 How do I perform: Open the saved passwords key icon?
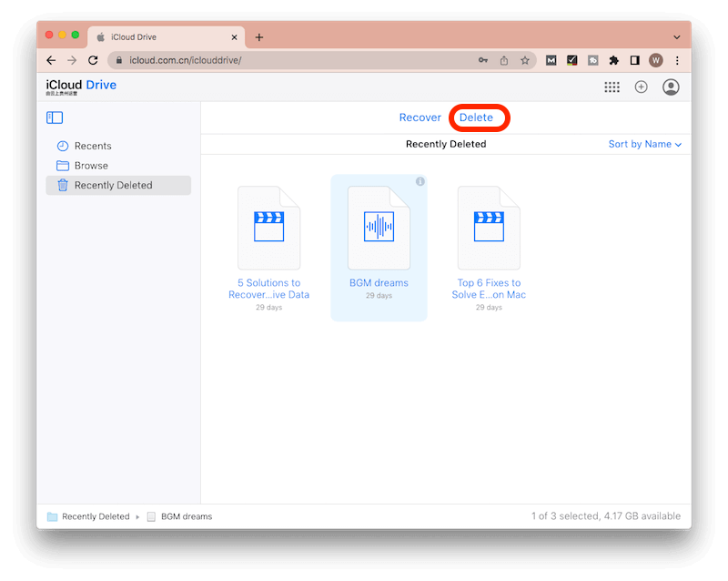[x=483, y=60]
